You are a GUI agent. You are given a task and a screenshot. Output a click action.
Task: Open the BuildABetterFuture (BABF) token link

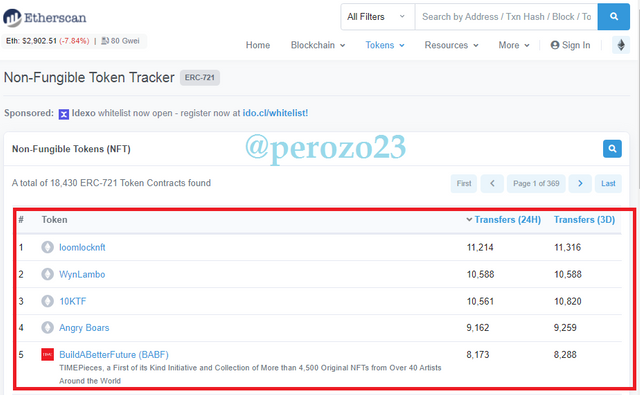114,355
